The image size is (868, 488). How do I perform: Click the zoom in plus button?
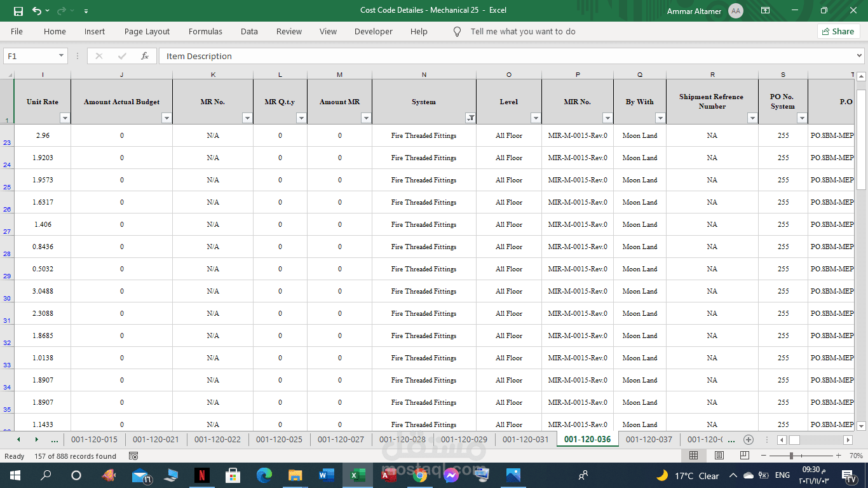pyautogui.click(x=839, y=456)
